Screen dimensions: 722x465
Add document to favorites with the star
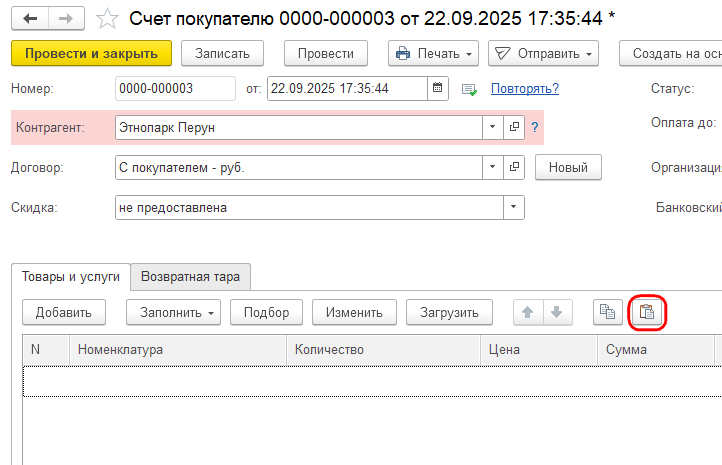[107, 19]
